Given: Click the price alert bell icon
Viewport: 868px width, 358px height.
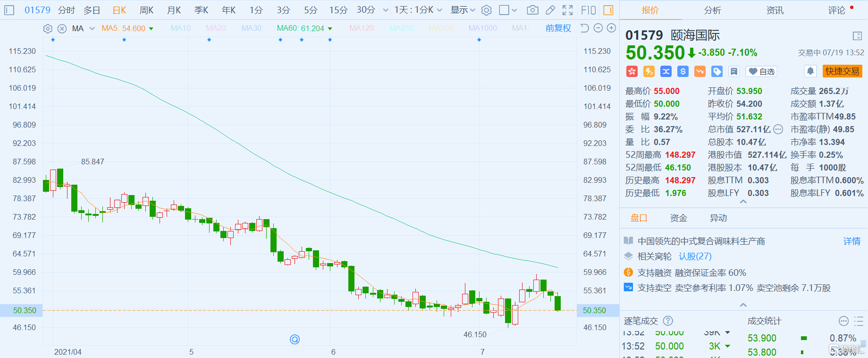Looking at the screenshot, I should click(810, 71).
